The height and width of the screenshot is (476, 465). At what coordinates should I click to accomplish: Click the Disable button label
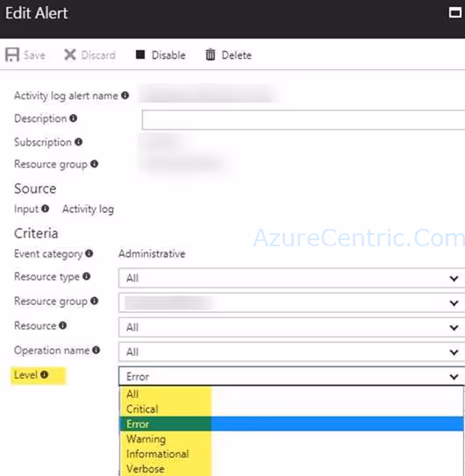coord(168,55)
